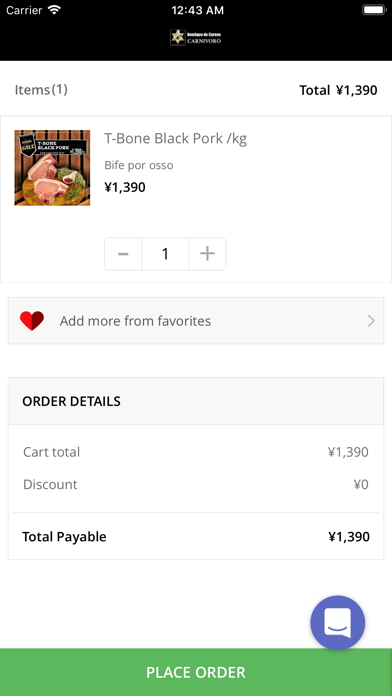Open T-Bone Black Pork product thumbnail
This screenshot has height=696, width=392.
pos(52,168)
